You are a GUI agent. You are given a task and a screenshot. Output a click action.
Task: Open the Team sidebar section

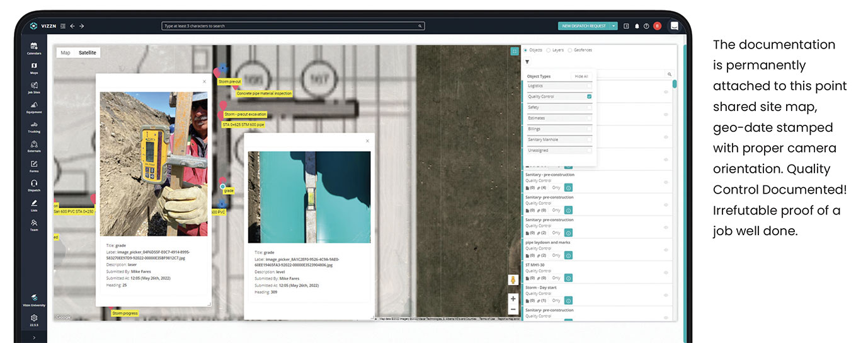click(34, 224)
